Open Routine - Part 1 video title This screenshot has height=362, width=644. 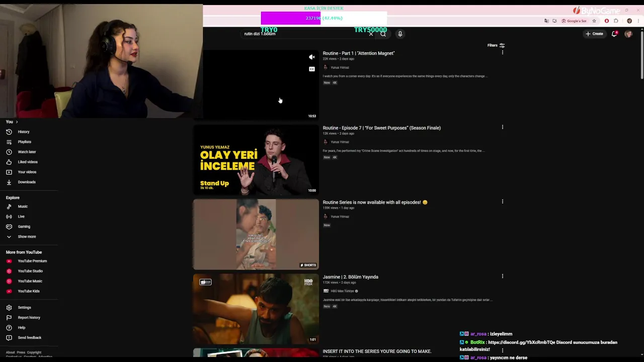point(359,53)
